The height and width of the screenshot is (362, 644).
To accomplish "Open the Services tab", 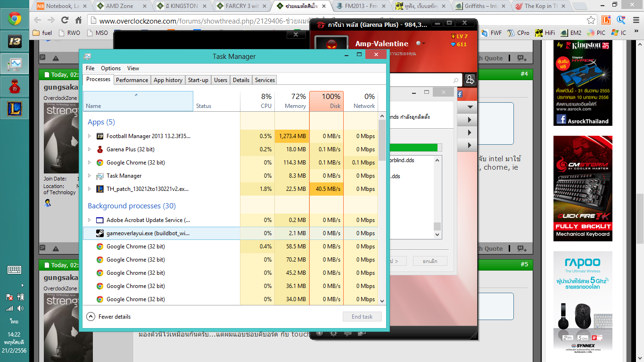I will [x=265, y=80].
